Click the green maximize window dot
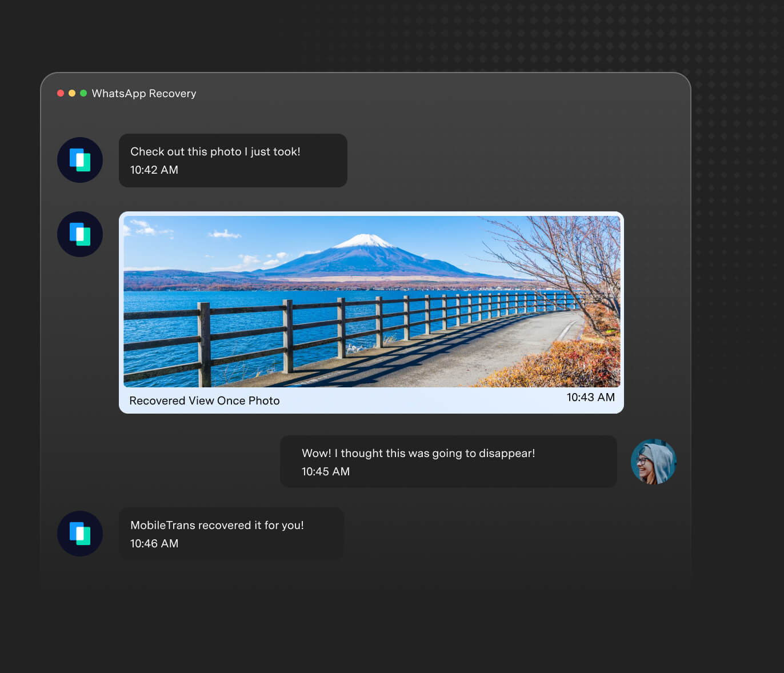Viewport: 784px width, 673px height. [83, 93]
